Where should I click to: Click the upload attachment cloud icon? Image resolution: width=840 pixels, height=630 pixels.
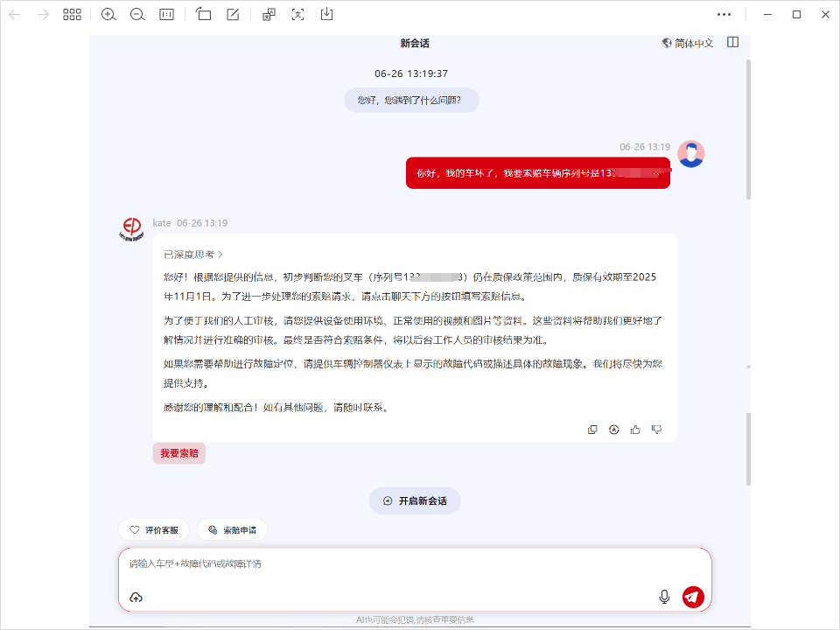click(x=136, y=598)
